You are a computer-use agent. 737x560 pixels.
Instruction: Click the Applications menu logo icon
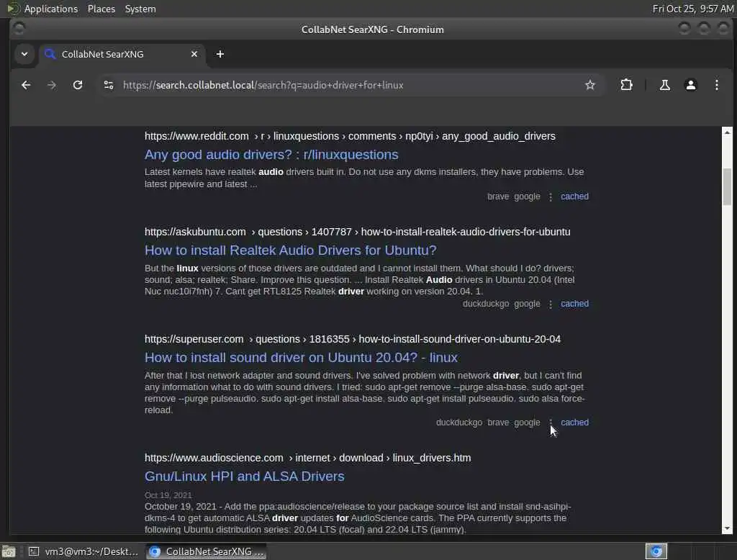pos(13,9)
